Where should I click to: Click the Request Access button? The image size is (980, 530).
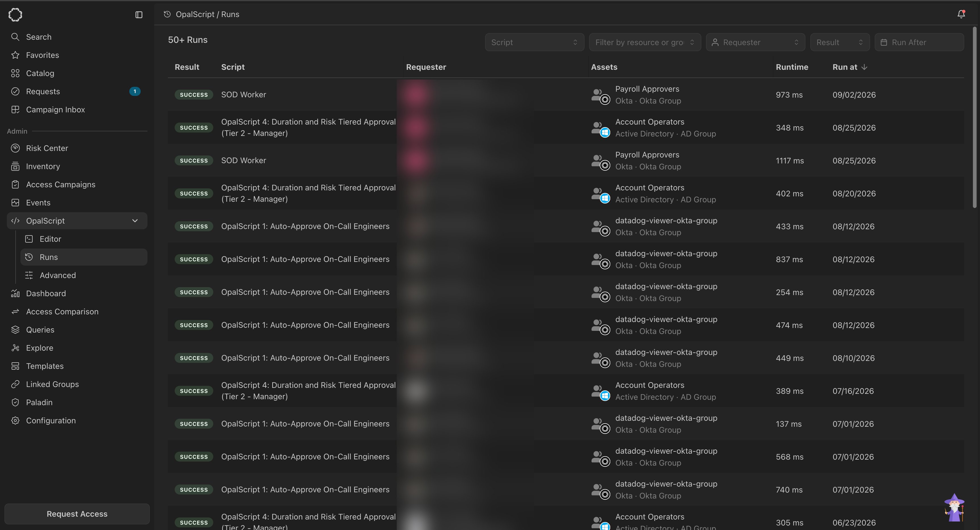77,514
